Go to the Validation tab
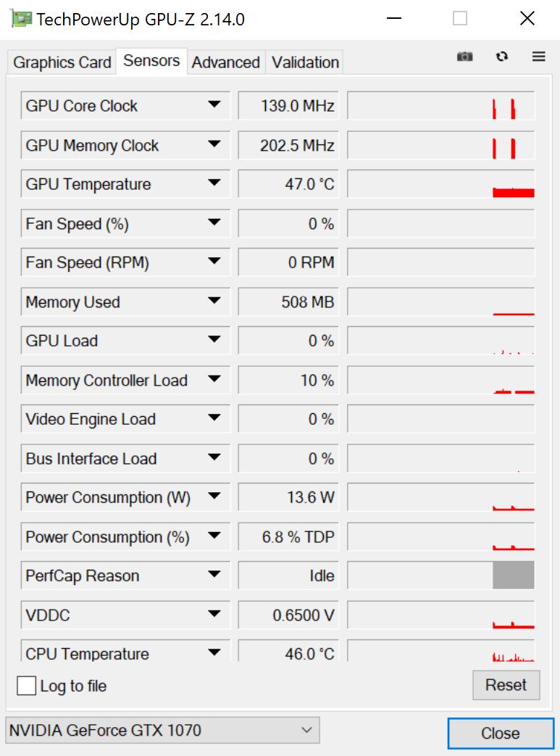 (x=305, y=62)
